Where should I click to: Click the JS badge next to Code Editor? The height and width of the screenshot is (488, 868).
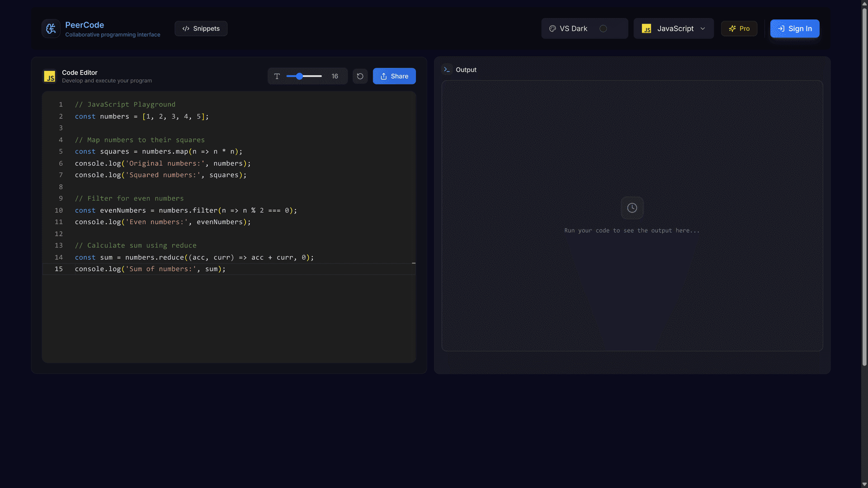(50, 76)
